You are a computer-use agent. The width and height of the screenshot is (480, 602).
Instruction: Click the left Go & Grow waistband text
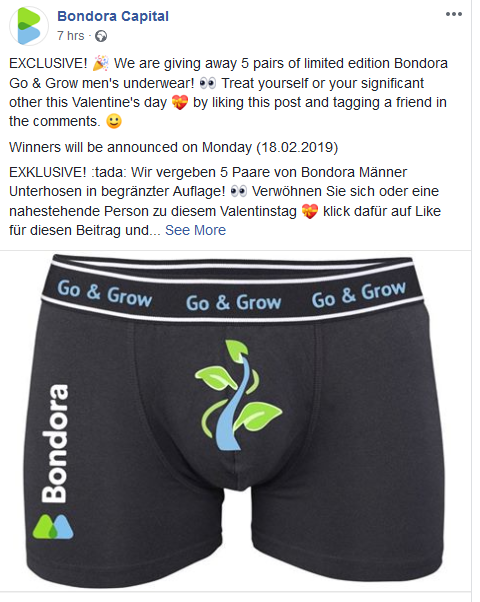pos(104,294)
